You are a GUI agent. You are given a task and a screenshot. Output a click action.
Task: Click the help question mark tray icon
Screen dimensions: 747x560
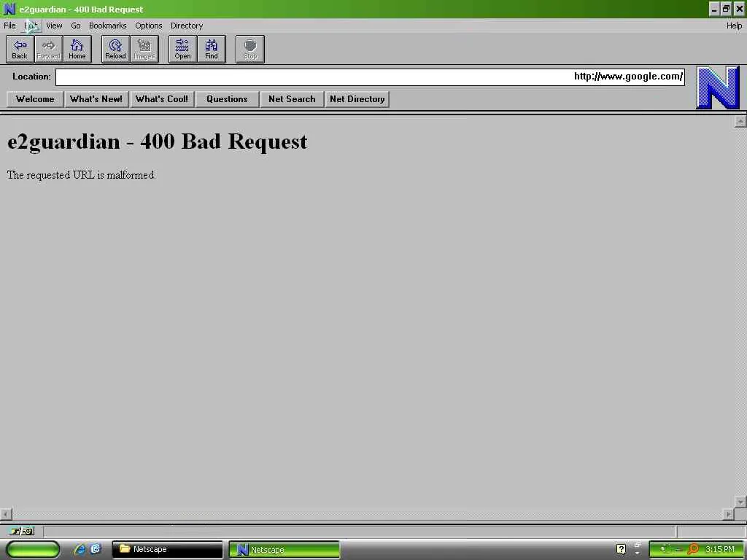coord(621,549)
